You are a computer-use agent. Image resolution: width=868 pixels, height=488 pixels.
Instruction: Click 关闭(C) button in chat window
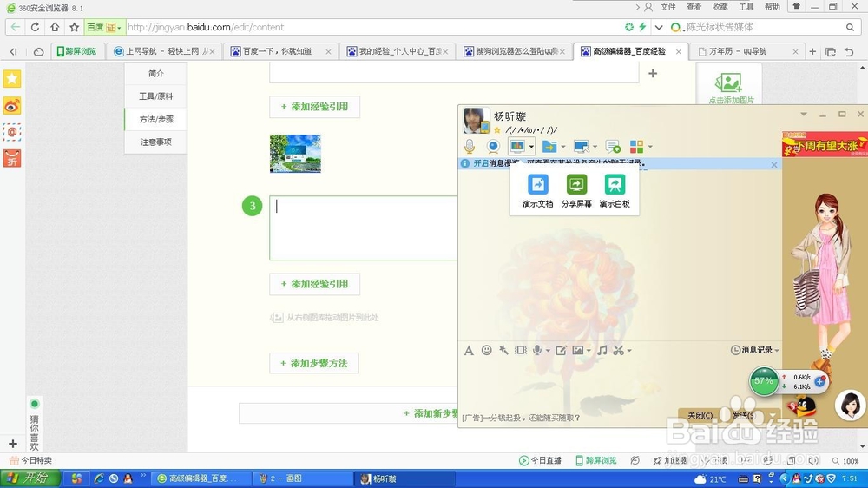(700, 415)
